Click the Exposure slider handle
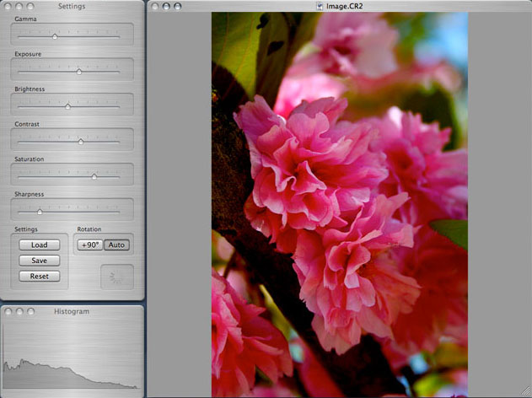Screen dimensions: 532x398 click(x=79, y=72)
